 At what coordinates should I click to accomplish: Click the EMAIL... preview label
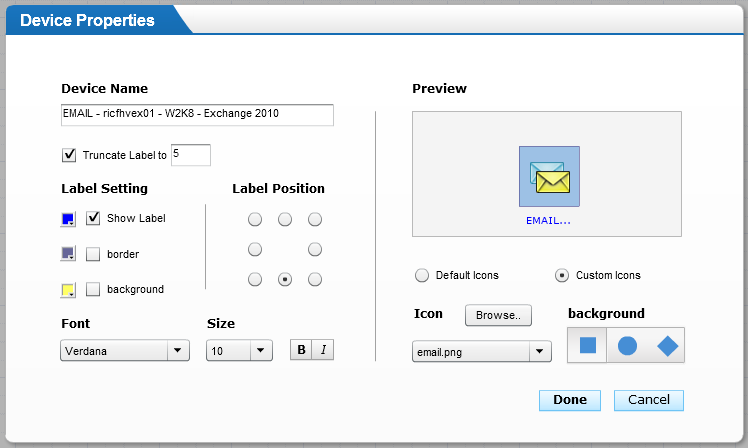548,220
